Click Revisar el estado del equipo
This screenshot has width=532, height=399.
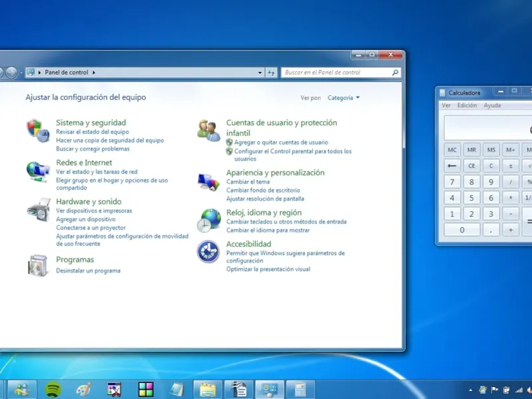click(x=92, y=132)
